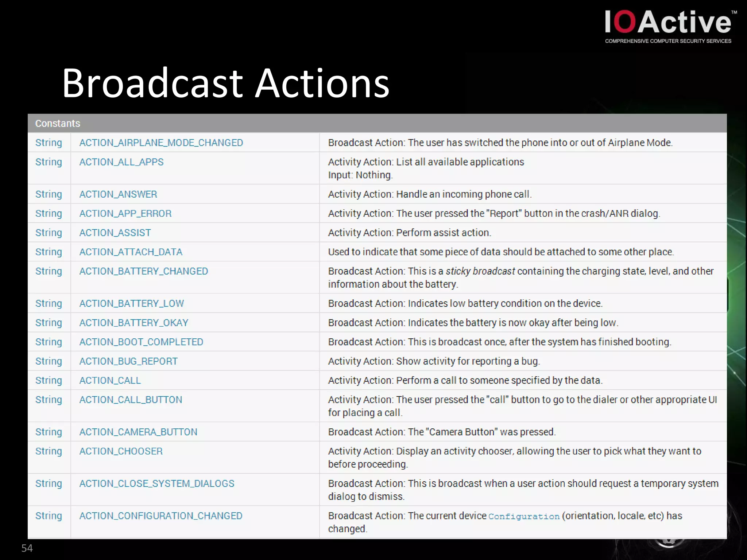Click String type link beside ACTION_AIRPLANE_MODE_CHANGED

[x=49, y=143]
